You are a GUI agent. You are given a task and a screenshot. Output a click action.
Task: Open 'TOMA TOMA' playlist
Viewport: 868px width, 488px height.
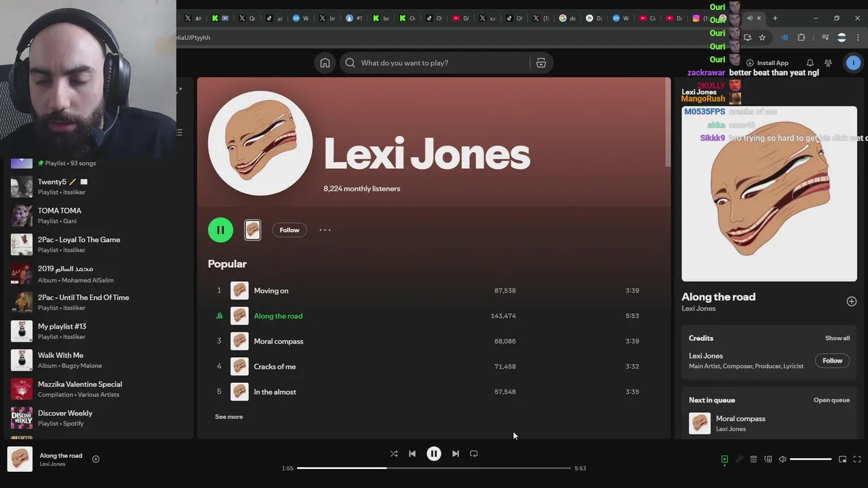[x=98, y=216]
